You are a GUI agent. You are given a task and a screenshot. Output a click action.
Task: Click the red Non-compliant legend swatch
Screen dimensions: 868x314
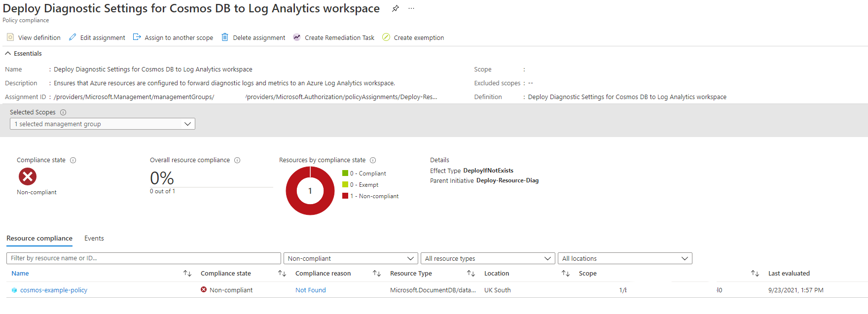coord(345,196)
